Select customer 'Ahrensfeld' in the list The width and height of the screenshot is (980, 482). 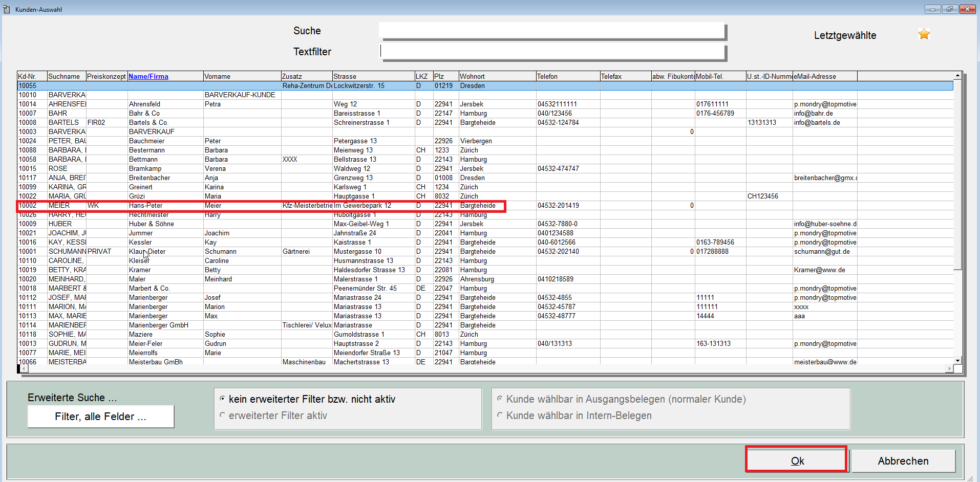coord(485,104)
